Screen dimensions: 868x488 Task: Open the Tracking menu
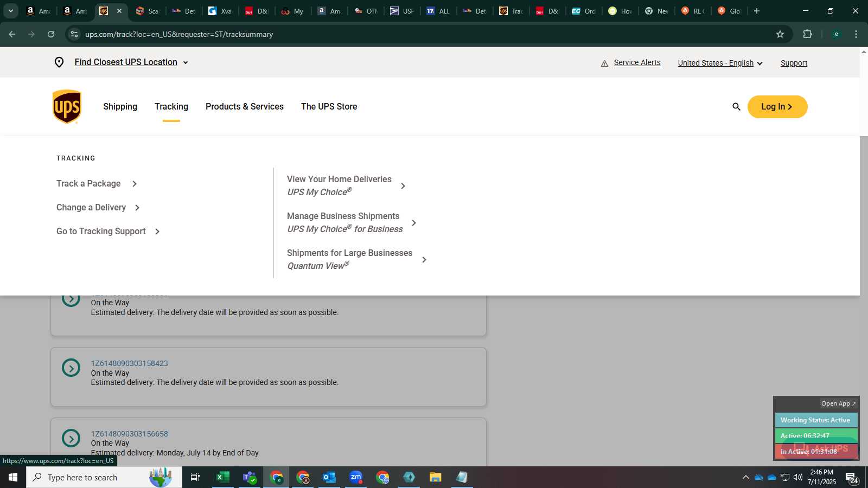(171, 107)
